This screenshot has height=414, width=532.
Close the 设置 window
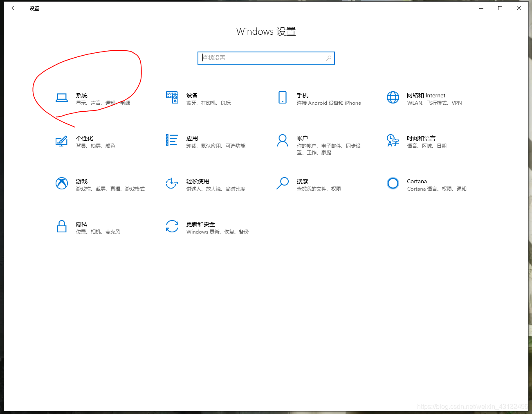point(519,8)
